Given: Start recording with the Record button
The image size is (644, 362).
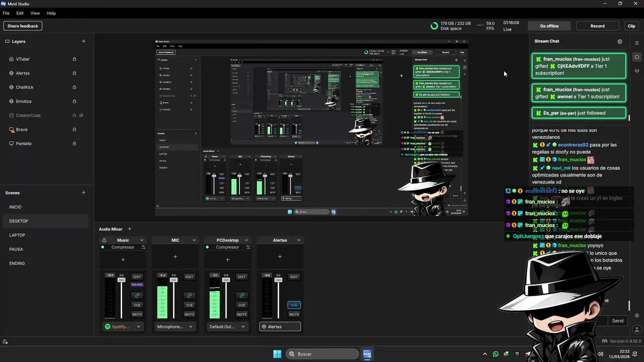Looking at the screenshot, I should 597,26.
